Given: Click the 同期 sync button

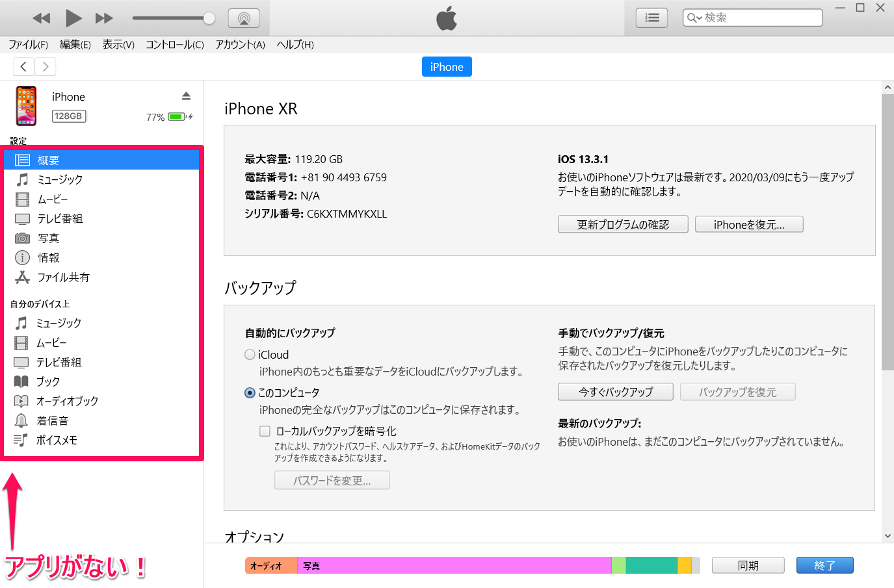Looking at the screenshot, I should [x=748, y=565].
